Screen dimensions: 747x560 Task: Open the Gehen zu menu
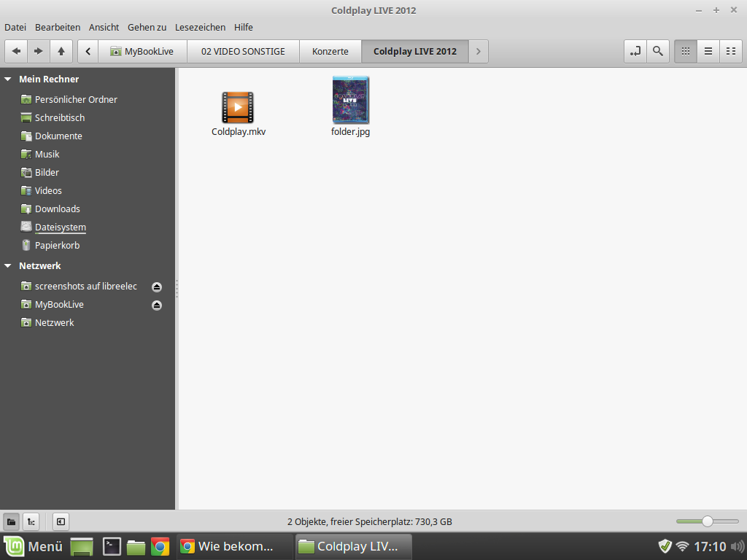click(x=147, y=27)
